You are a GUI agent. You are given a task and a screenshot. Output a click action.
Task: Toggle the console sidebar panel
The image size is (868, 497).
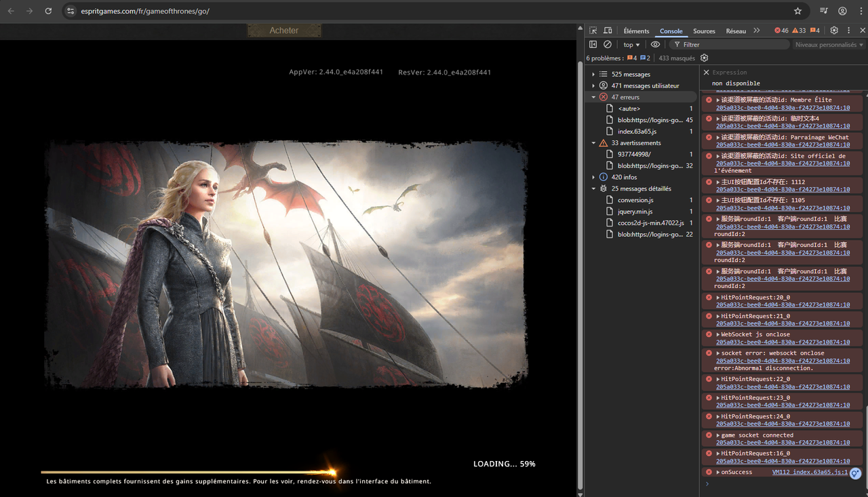coord(593,45)
